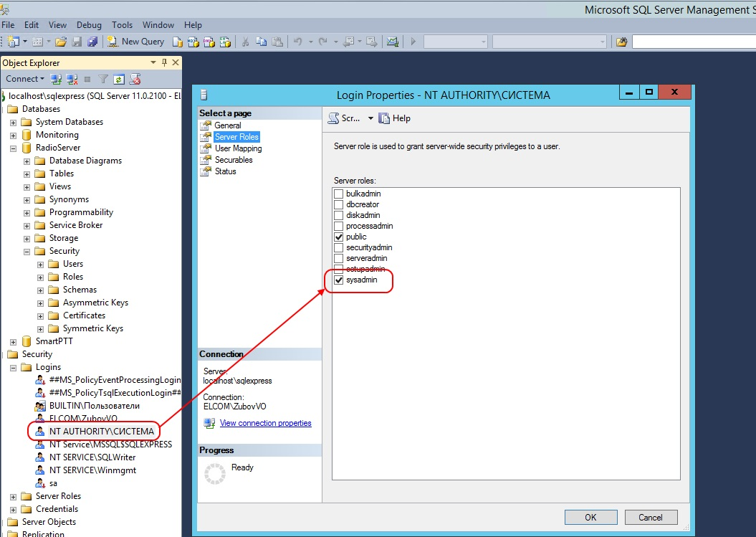Check the serveradmin server role
756x537 pixels.
click(338, 259)
